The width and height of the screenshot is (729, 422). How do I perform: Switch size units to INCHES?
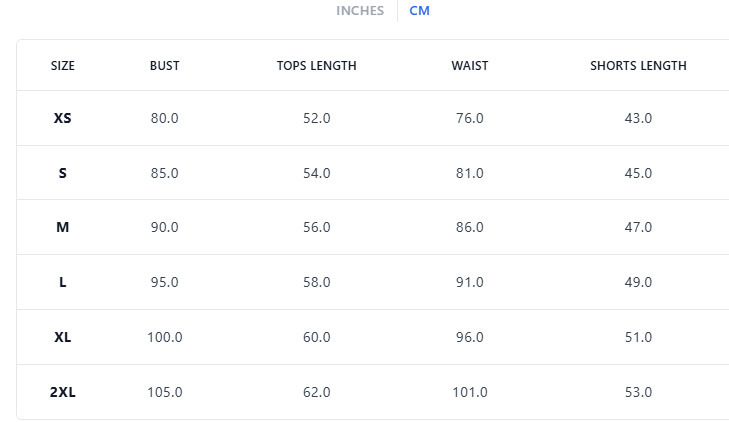coord(359,11)
